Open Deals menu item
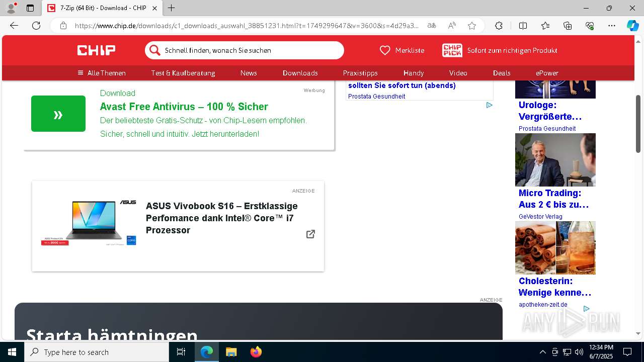Image resolution: width=644 pixels, height=362 pixels. [502, 73]
